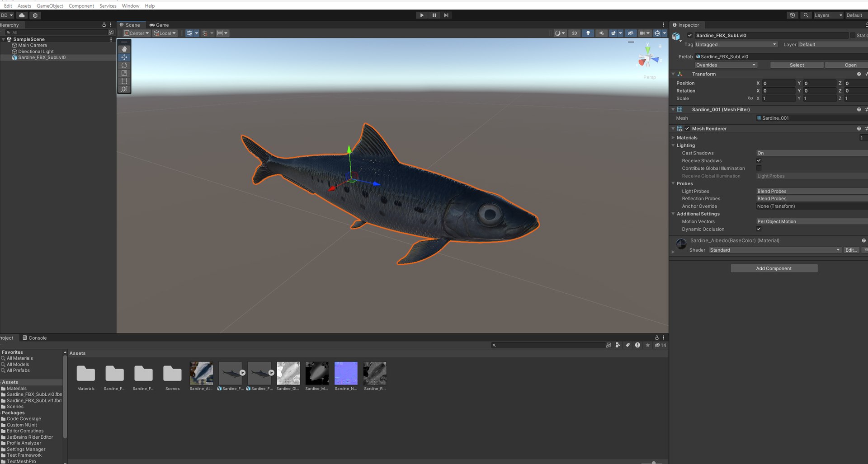Toggle Mesh Renderer enabled checkbox
Screen dimensions: 868x464
tap(687, 129)
